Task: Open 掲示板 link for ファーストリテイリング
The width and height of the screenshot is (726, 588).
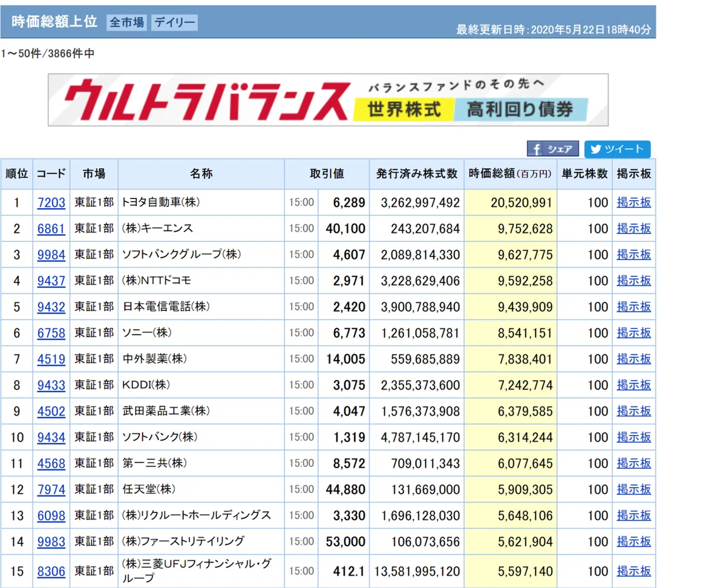Action: pos(634,541)
